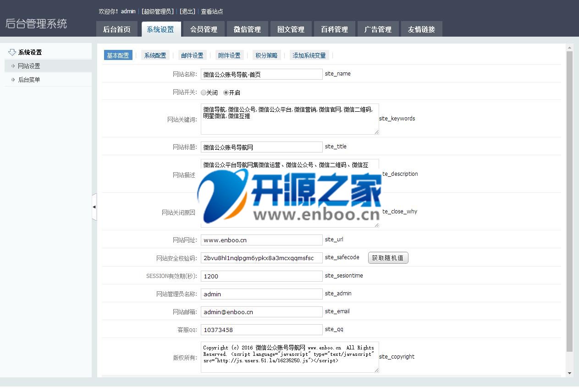Screen dimensions: 579x392
Task: Click the down-arrow icon beside 系统设置
Action: point(12,52)
